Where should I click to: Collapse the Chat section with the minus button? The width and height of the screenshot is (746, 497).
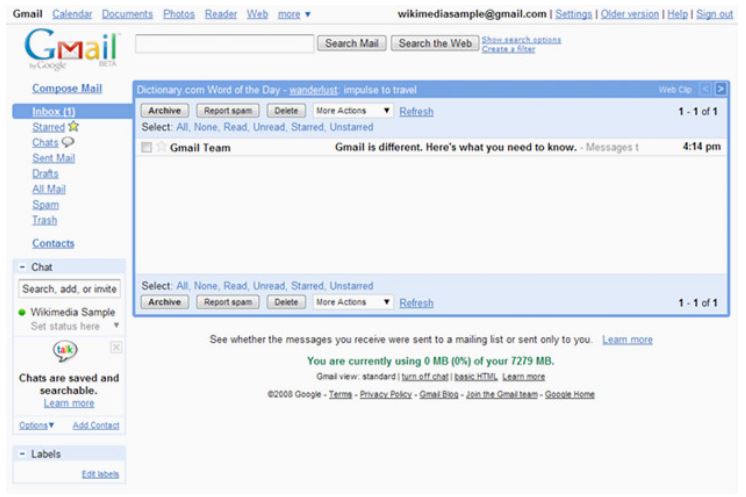tap(23, 267)
